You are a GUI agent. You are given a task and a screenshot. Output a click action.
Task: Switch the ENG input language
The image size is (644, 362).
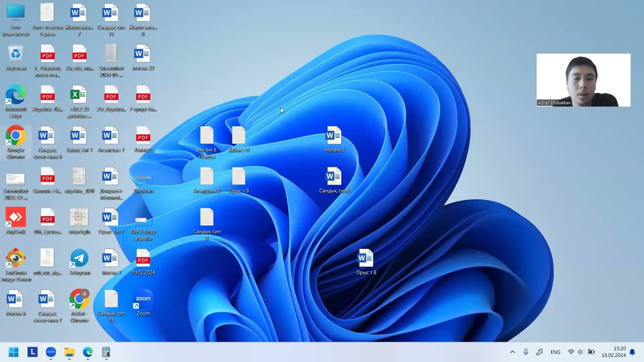click(x=555, y=352)
